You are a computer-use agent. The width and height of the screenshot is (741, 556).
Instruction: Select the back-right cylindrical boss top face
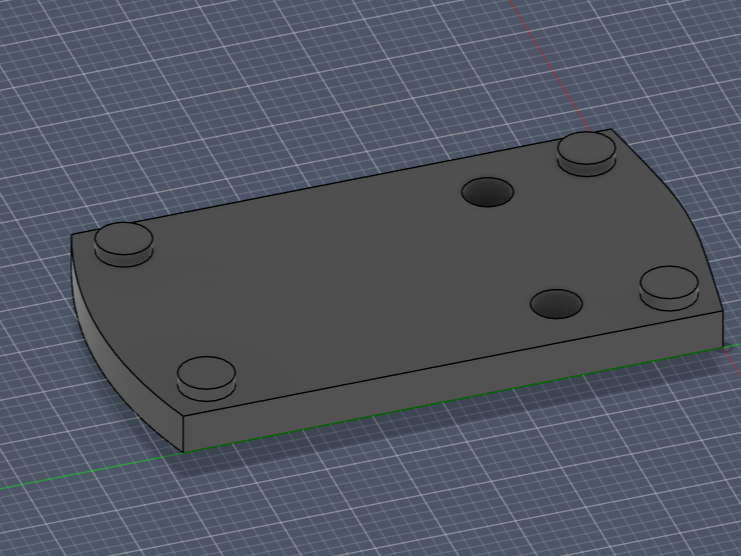586,148
